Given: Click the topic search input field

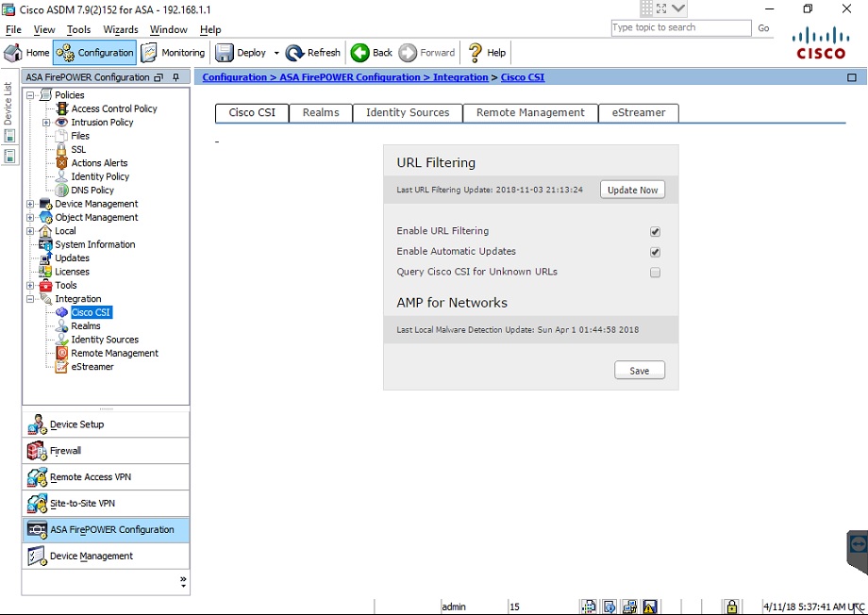Looking at the screenshot, I should point(681,27).
